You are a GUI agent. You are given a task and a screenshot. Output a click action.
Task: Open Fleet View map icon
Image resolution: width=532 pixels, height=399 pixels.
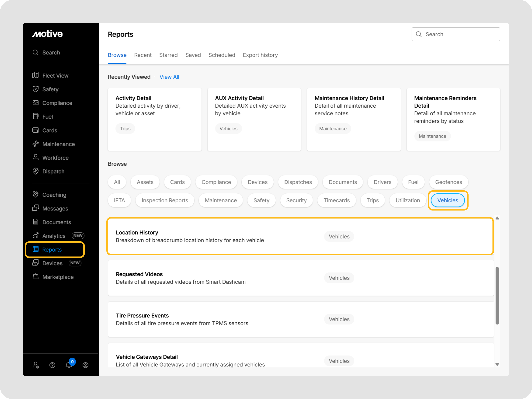pos(36,75)
